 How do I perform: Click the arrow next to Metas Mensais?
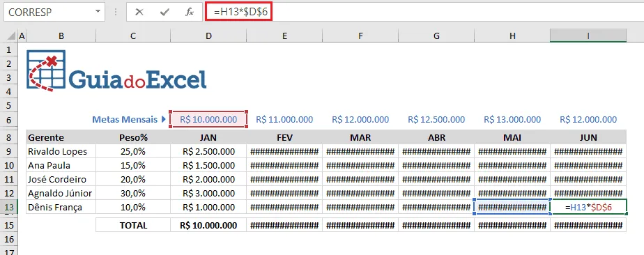(164, 120)
